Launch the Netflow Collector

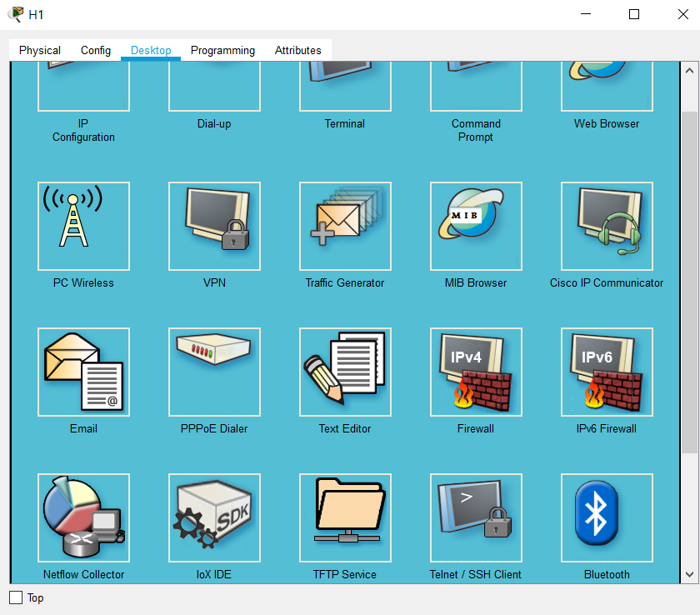point(83,518)
